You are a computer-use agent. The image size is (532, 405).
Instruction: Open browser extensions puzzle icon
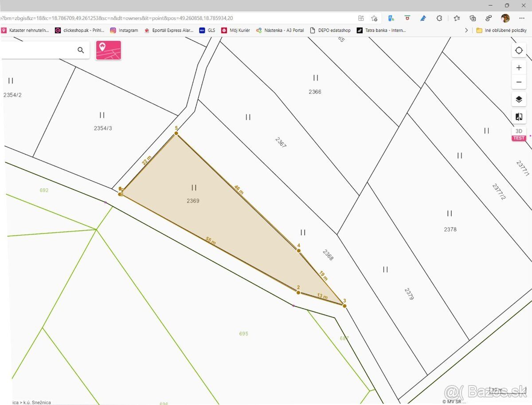[439, 18]
